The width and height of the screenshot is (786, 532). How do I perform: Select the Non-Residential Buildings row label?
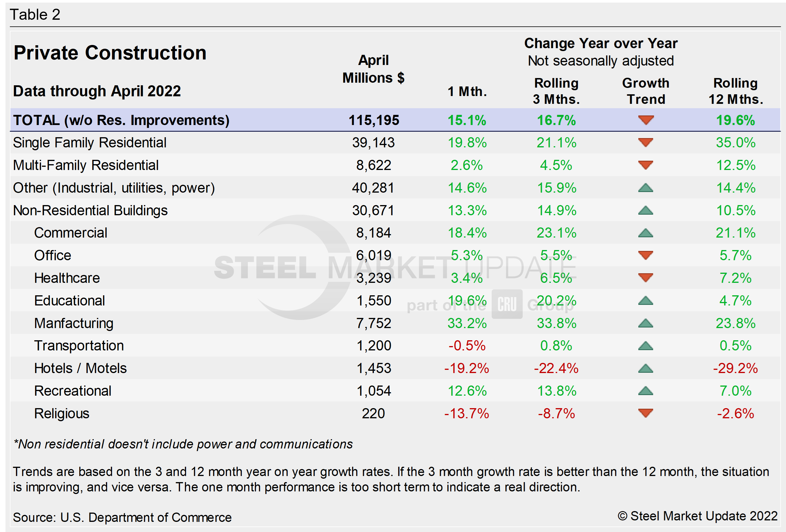point(90,211)
